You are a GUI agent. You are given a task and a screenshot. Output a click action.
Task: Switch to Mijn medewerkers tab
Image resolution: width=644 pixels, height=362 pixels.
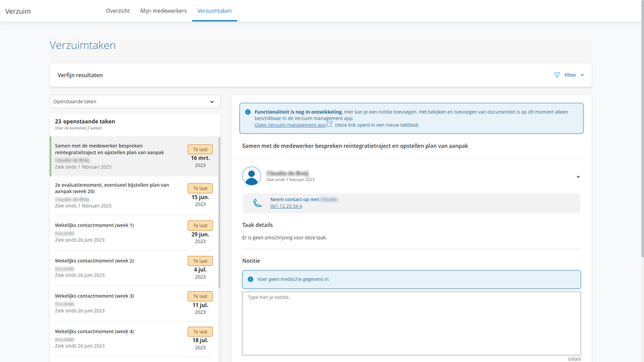163,11
